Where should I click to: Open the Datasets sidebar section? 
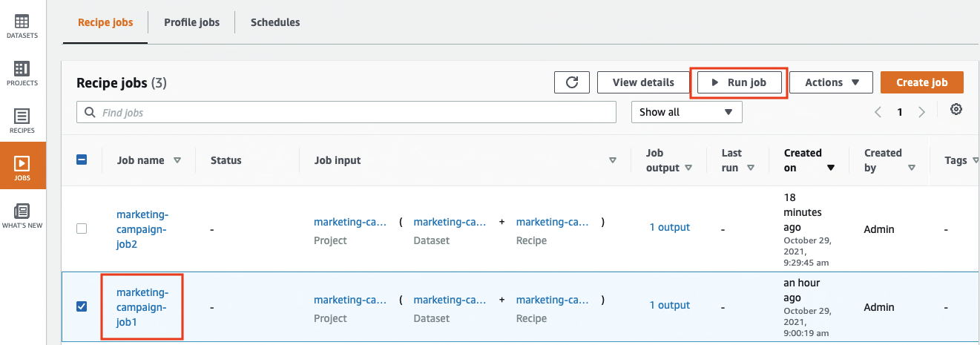(22, 26)
